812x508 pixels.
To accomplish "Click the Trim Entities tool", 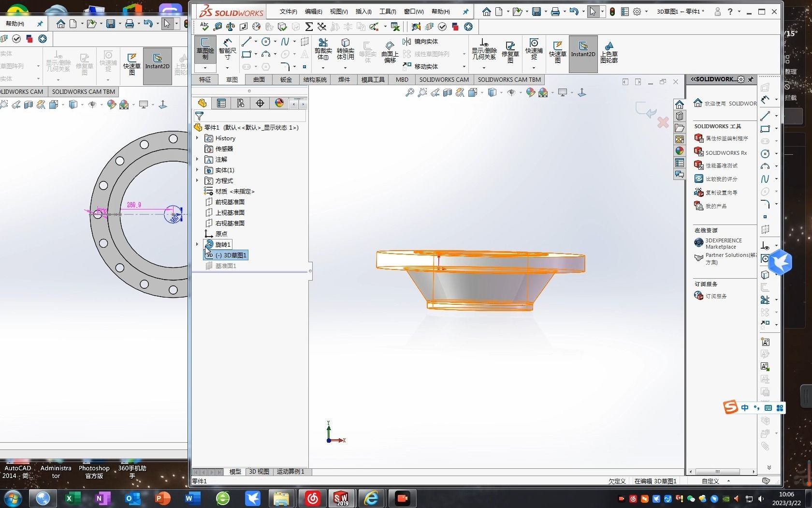I will coord(323,50).
